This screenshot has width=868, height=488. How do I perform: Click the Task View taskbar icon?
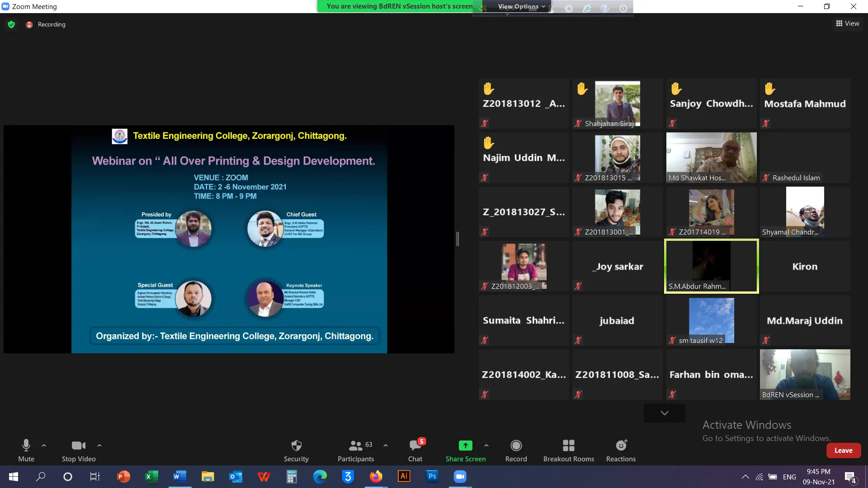point(95,477)
